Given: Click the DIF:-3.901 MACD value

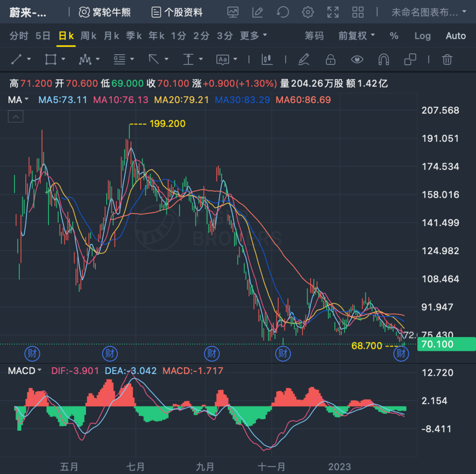Looking at the screenshot, I should click(75, 370).
